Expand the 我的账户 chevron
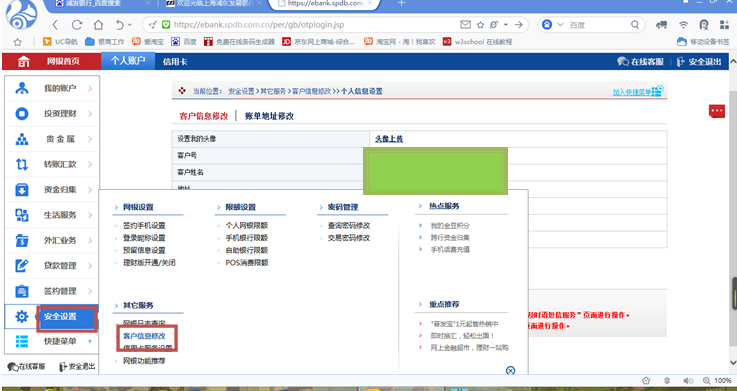 [90, 88]
